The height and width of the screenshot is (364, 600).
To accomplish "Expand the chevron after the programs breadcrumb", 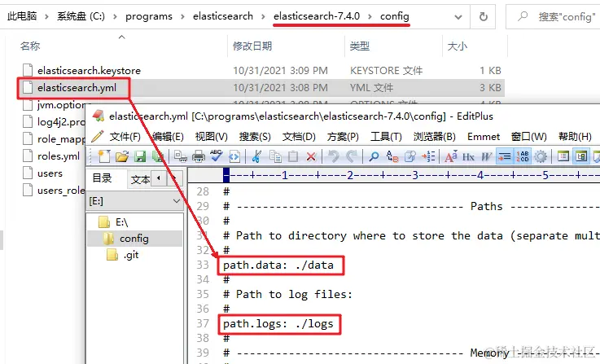I will coord(182,16).
